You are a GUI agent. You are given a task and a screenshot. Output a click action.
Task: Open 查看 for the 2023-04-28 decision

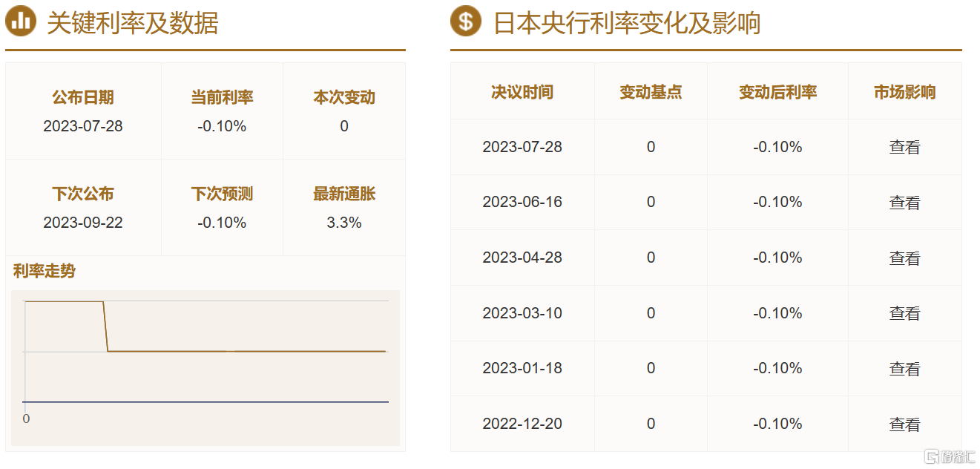click(x=904, y=258)
